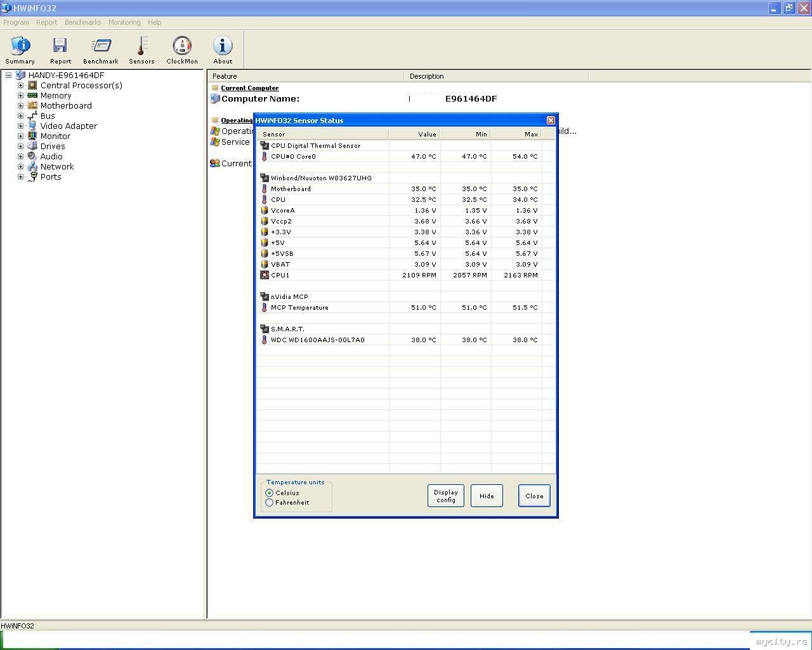812x650 pixels.
Task: Select the Video Adapter tree icon
Action: 32,126
